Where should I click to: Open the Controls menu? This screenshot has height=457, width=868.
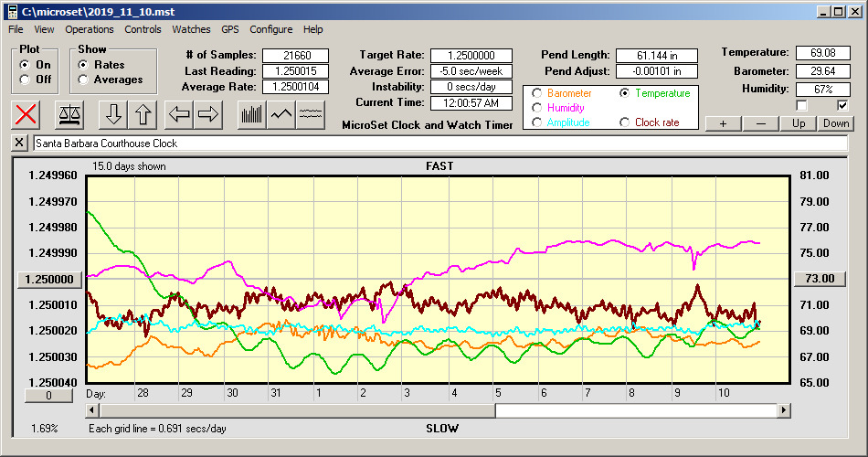coord(143,29)
